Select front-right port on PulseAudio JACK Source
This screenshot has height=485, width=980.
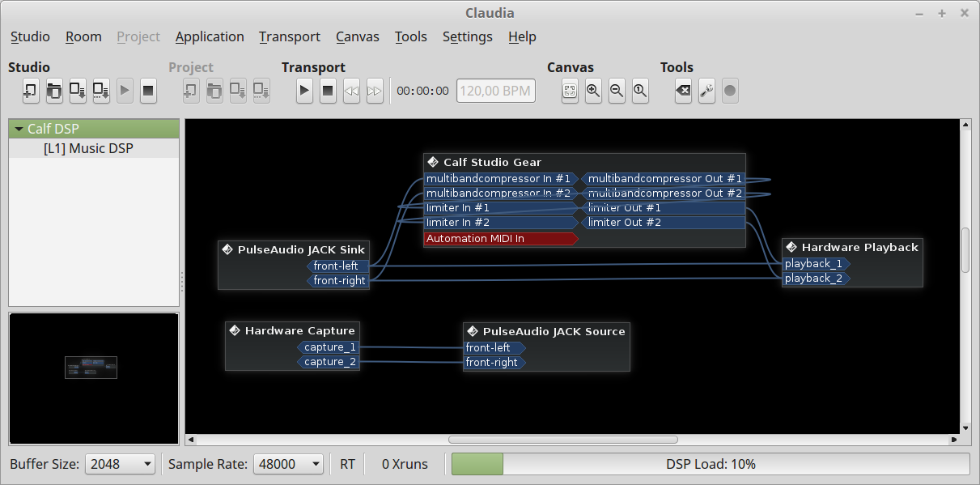(494, 362)
